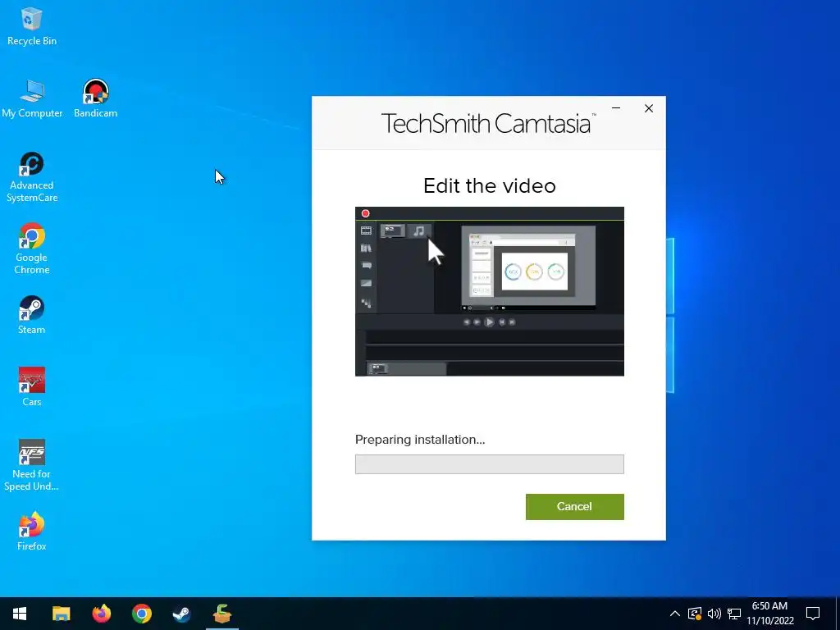Viewport: 840px width, 630px height.
Task: Open the Windows Start menu
Action: click(x=20, y=614)
